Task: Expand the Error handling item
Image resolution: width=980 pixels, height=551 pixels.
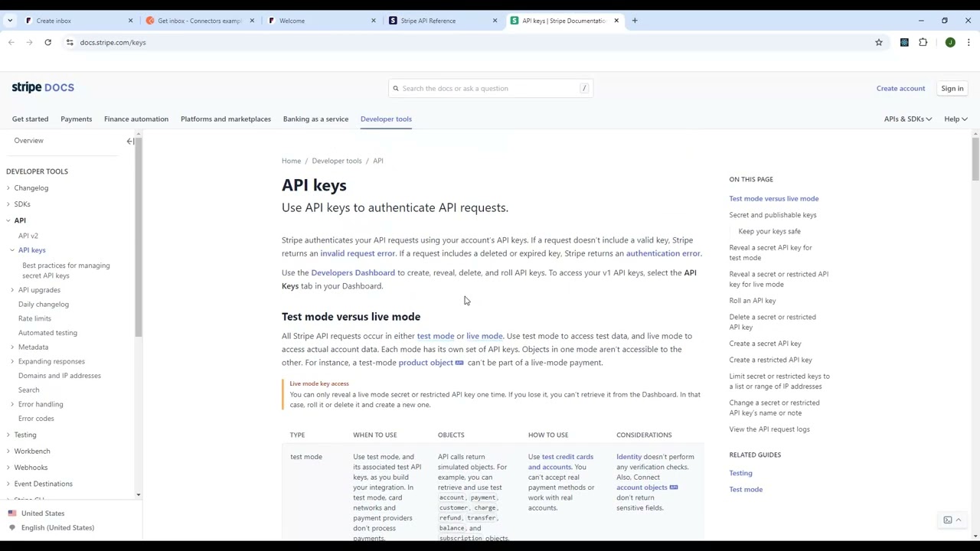Action: pos(12,404)
